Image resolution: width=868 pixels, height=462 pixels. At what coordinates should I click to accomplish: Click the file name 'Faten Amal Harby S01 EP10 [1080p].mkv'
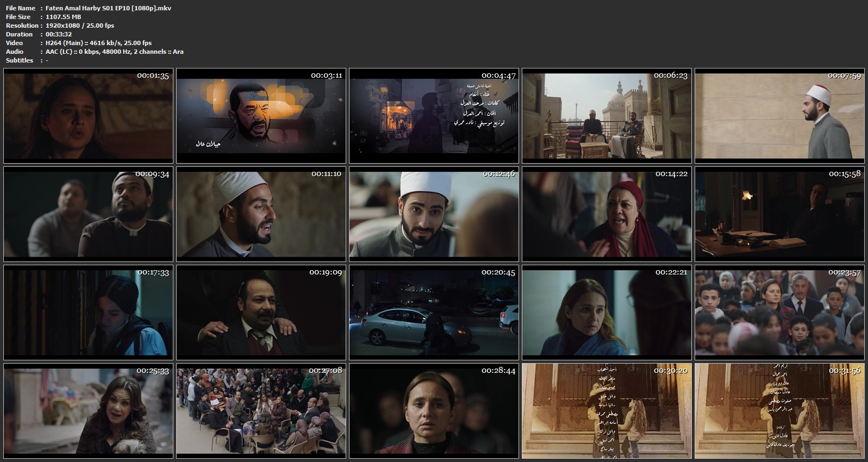pyautogui.click(x=109, y=8)
